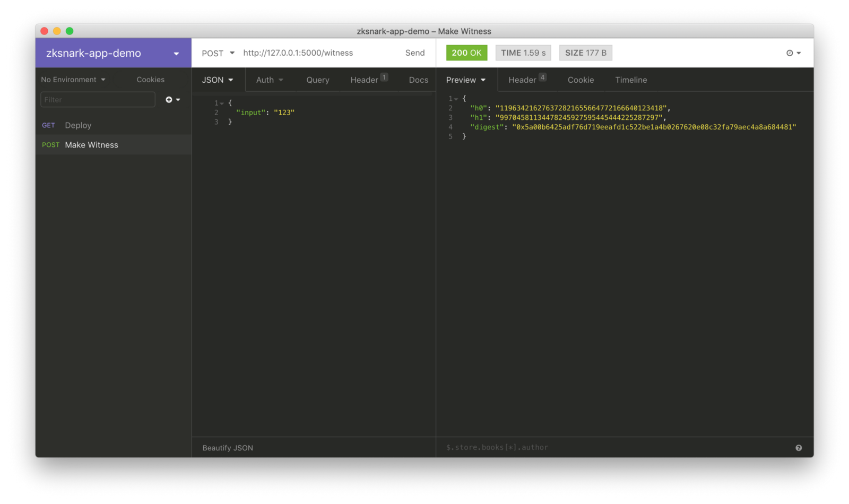849x504 pixels.
Task: Open the response Timeline tab
Action: pos(631,80)
